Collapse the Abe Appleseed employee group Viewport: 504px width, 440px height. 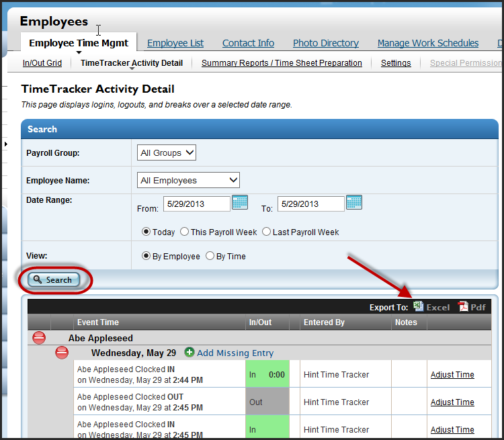pos(39,338)
